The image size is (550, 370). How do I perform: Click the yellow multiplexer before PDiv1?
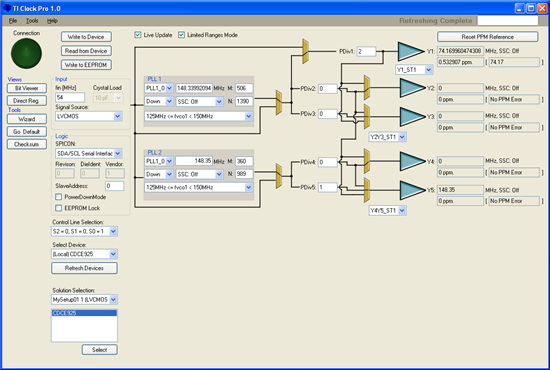[x=305, y=51]
